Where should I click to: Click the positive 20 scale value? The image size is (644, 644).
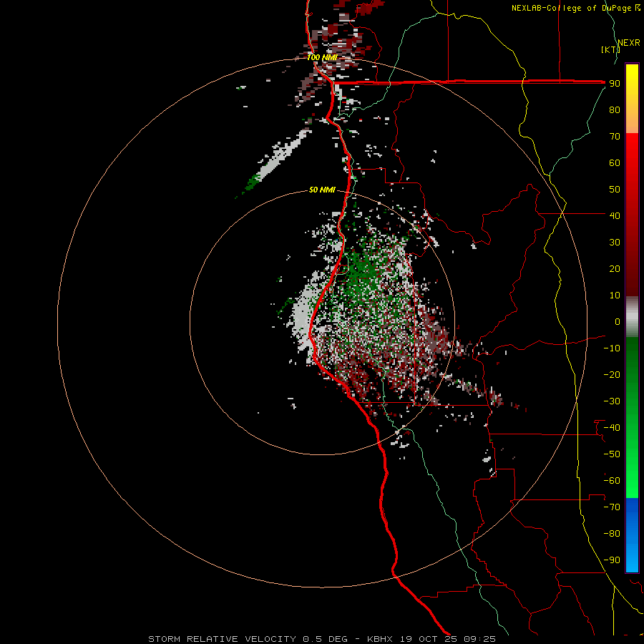click(x=615, y=269)
